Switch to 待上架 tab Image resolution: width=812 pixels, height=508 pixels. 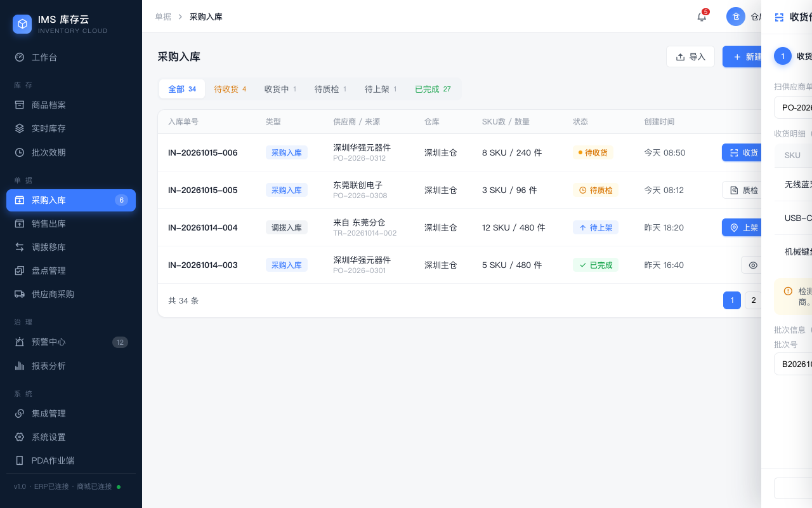[x=381, y=89]
